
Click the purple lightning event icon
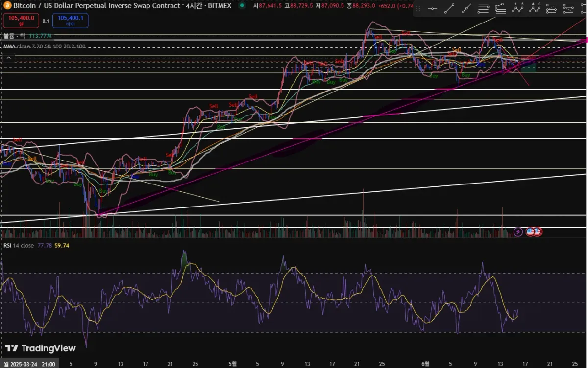point(518,231)
